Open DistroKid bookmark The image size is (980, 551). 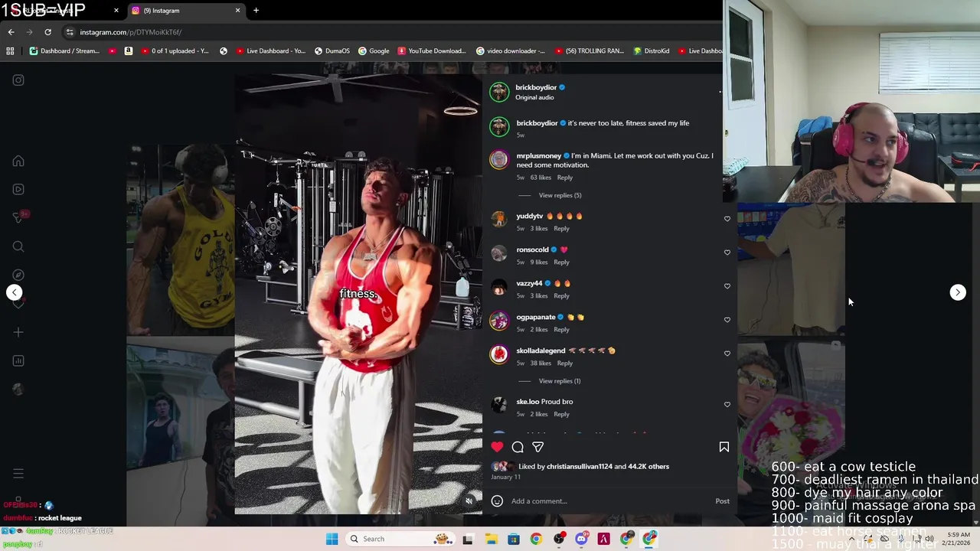click(652, 51)
